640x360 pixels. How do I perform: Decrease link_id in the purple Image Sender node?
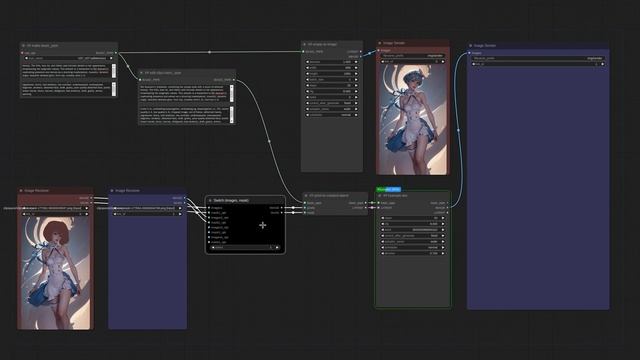474,64
